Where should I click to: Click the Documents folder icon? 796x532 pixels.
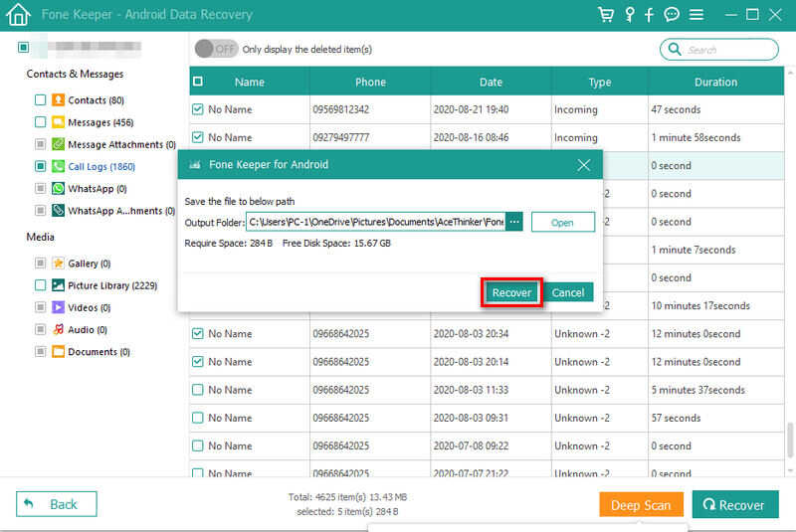[x=59, y=351]
